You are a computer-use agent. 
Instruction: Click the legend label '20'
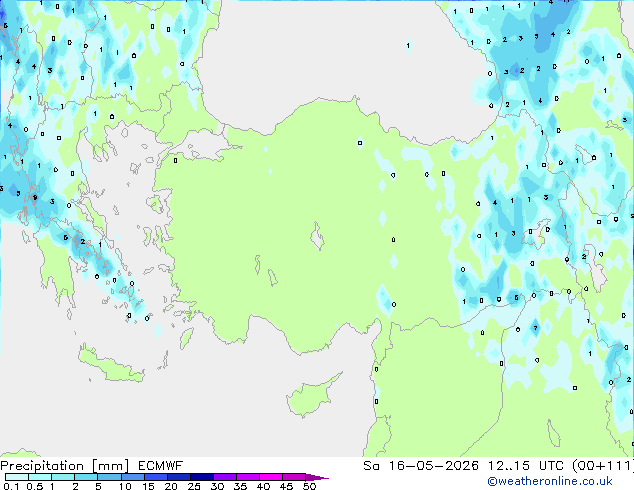171,486
